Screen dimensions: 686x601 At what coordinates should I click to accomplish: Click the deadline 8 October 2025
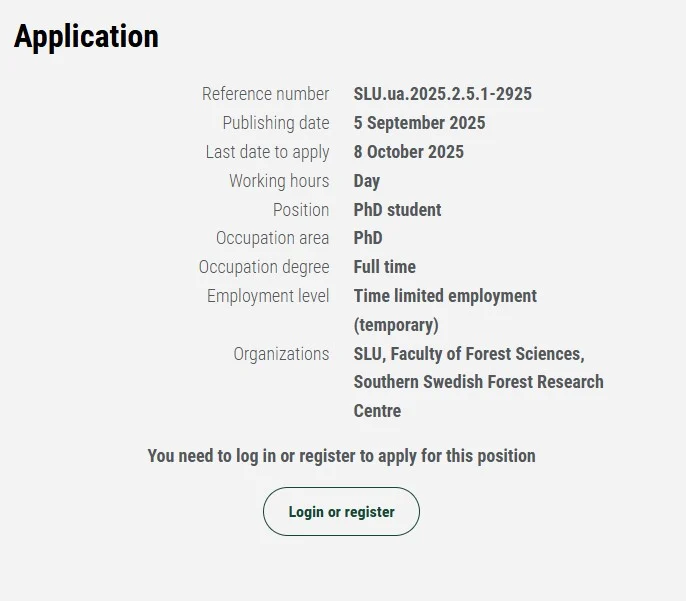click(408, 152)
